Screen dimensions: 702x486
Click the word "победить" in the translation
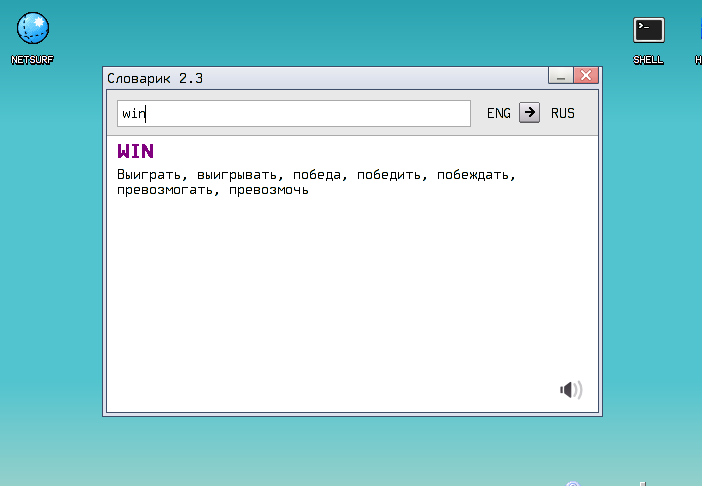pyautogui.click(x=389, y=175)
